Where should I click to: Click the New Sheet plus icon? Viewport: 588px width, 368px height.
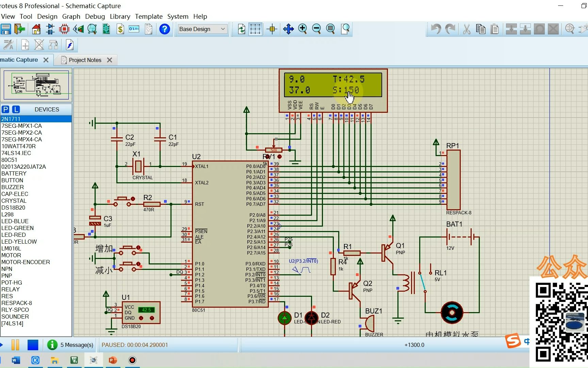point(25,45)
